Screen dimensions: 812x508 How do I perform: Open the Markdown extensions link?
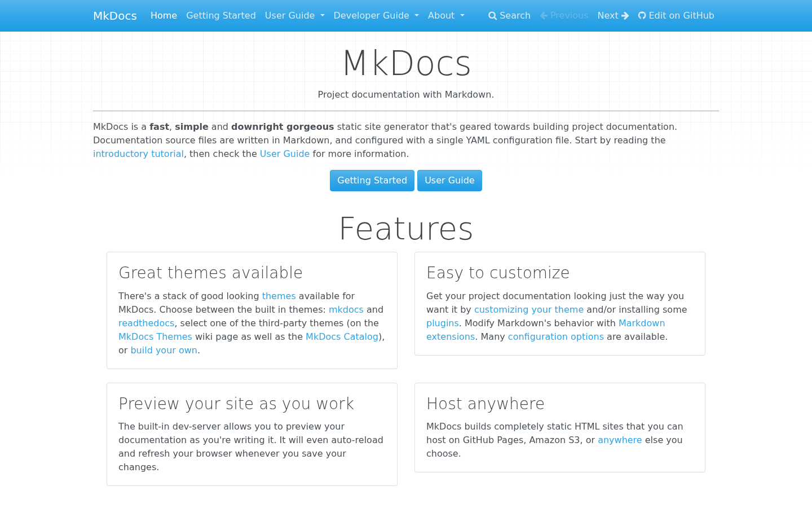pyautogui.click(x=642, y=323)
